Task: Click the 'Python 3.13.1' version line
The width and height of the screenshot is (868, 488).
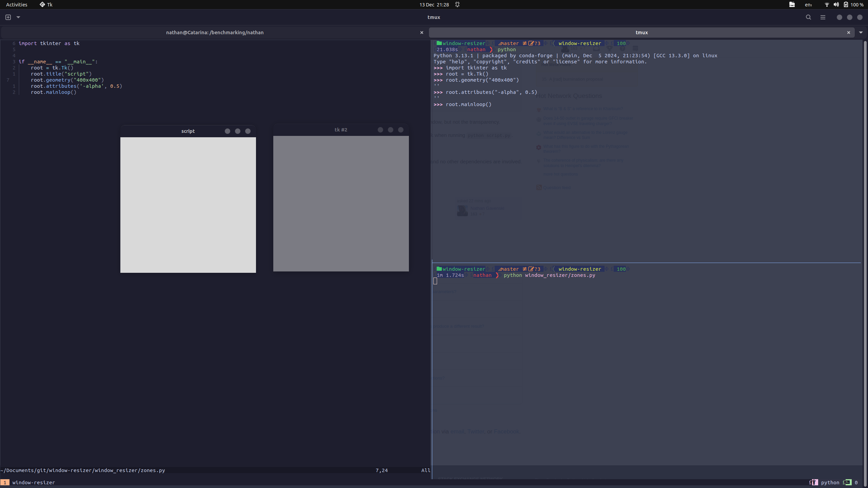Action: pyautogui.click(x=575, y=56)
